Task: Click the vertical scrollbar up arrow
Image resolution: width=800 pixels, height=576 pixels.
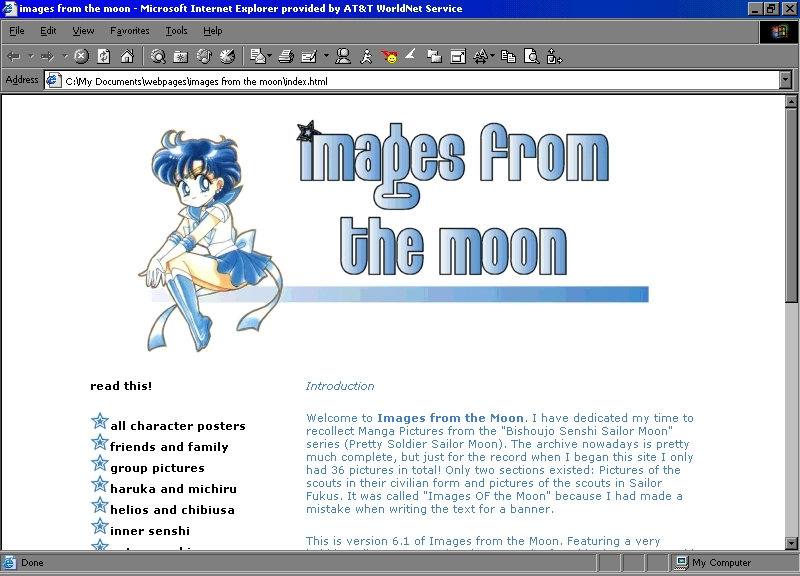Action: (791, 101)
